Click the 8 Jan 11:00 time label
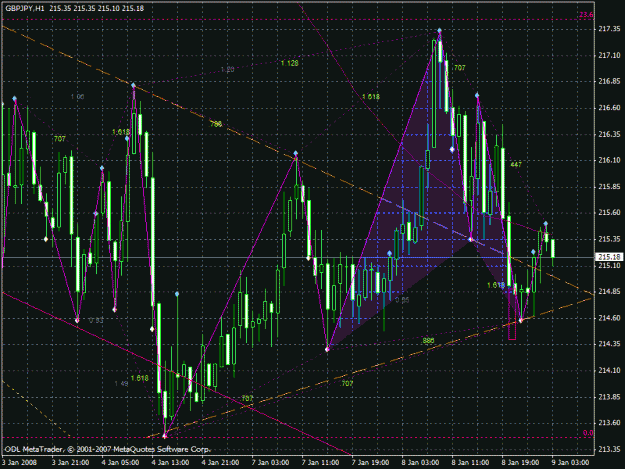The height and width of the screenshot is (469, 625). (470, 462)
